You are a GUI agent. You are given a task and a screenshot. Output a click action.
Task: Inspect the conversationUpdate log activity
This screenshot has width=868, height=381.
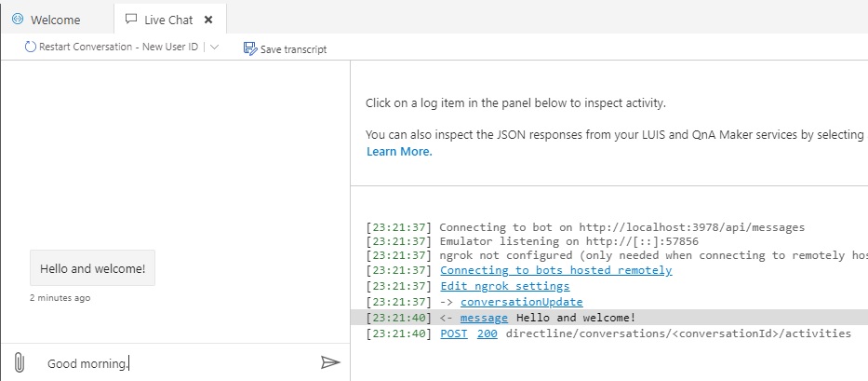tap(521, 302)
